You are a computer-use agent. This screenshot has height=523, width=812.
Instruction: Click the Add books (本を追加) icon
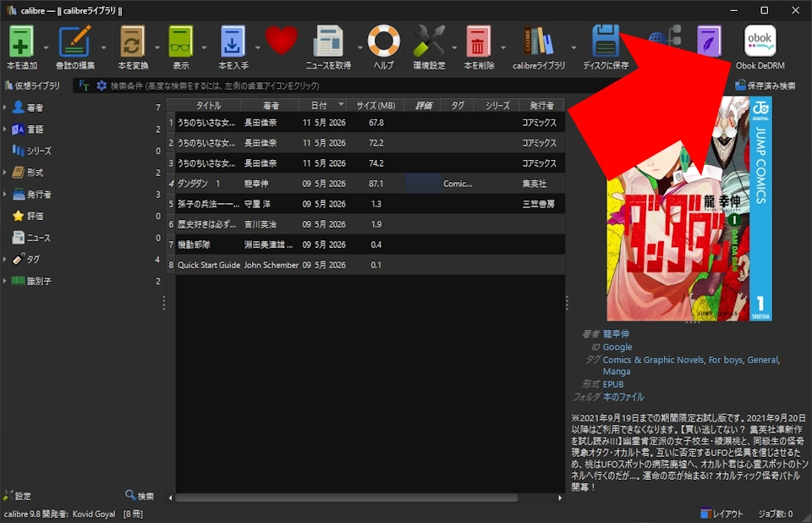click(x=20, y=41)
